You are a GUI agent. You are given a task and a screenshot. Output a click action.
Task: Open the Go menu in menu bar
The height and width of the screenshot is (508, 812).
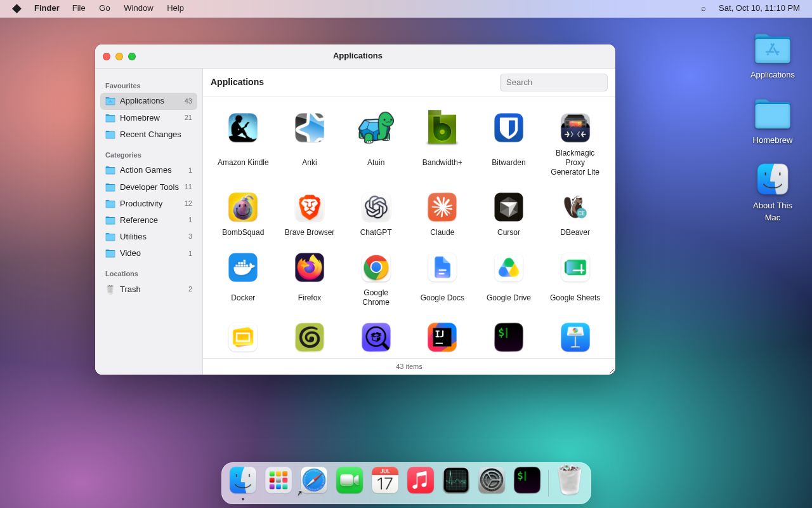coord(105,8)
